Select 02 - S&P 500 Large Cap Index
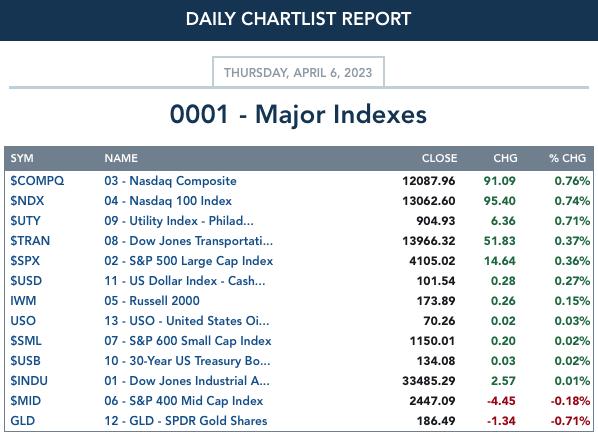Image resolution: width=598 pixels, height=435 pixels. [188, 261]
